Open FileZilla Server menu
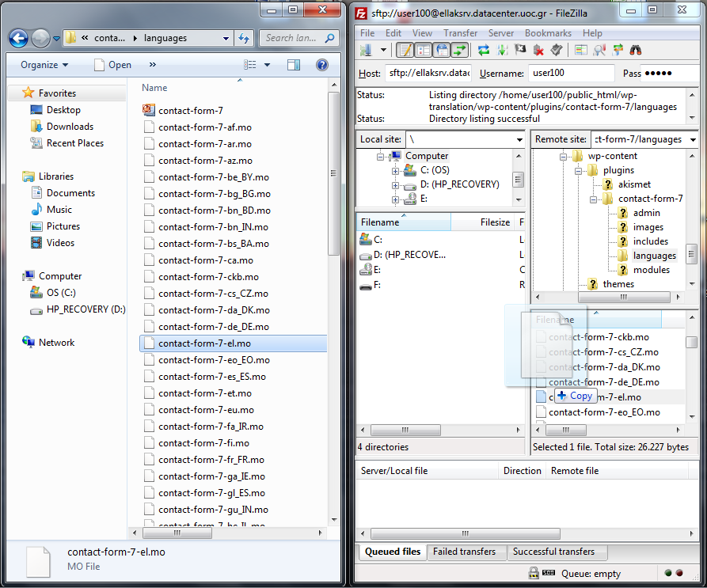This screenshot has width=707, height=588. (x=501, y=33)
